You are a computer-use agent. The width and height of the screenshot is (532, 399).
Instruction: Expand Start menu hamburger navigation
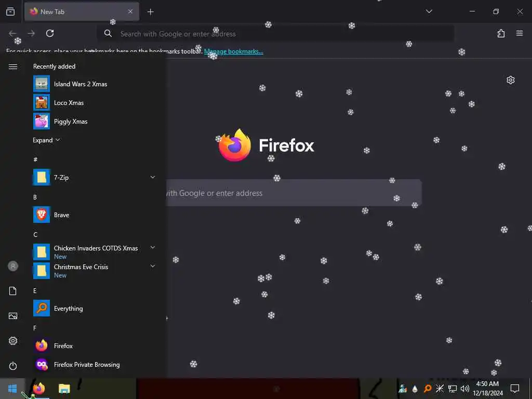tap(13, 66)
